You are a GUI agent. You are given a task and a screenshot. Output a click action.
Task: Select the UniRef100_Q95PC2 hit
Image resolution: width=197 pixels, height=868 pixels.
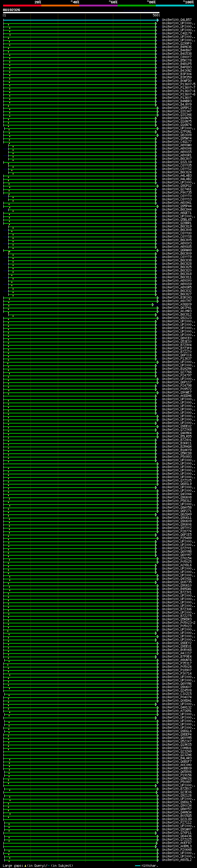[177, 108]
